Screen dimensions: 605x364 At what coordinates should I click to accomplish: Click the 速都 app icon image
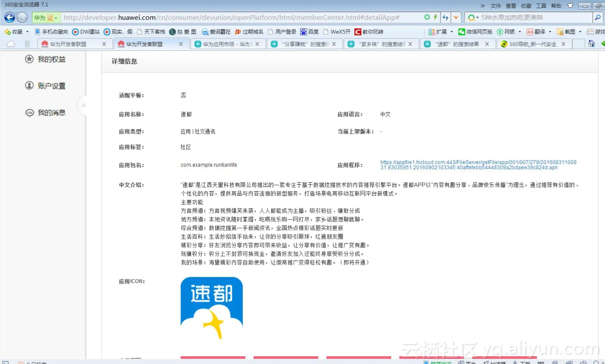(212, 308)
